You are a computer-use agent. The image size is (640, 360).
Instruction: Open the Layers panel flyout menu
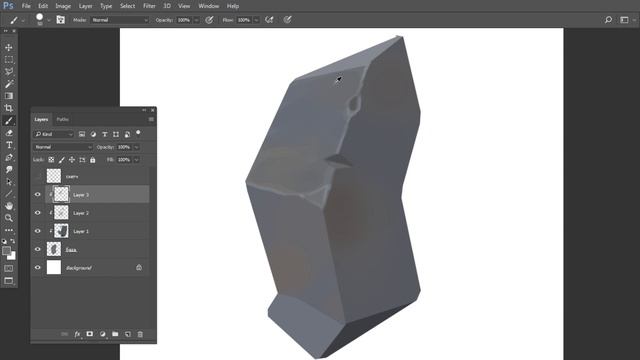(151, 119)
